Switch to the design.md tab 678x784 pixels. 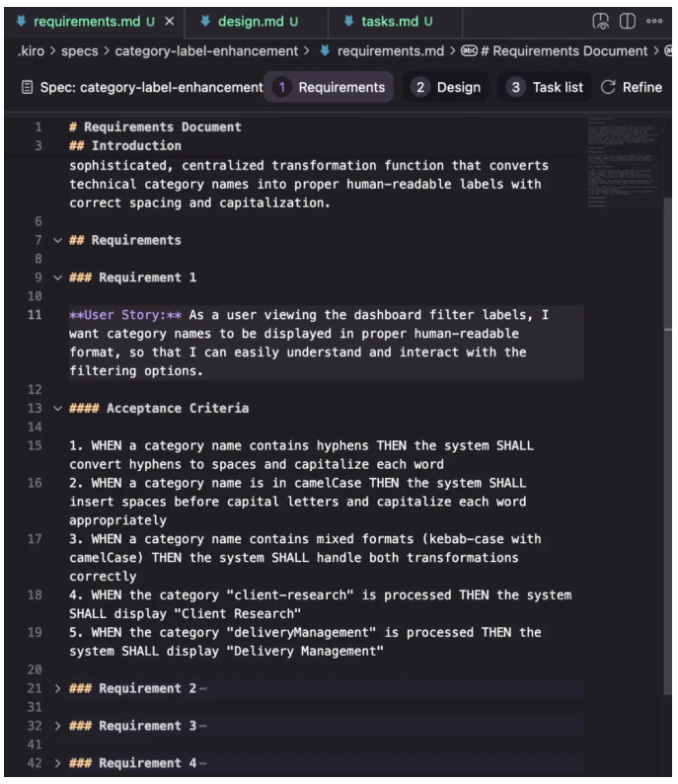pyautogui.click(x=252, y=21)
